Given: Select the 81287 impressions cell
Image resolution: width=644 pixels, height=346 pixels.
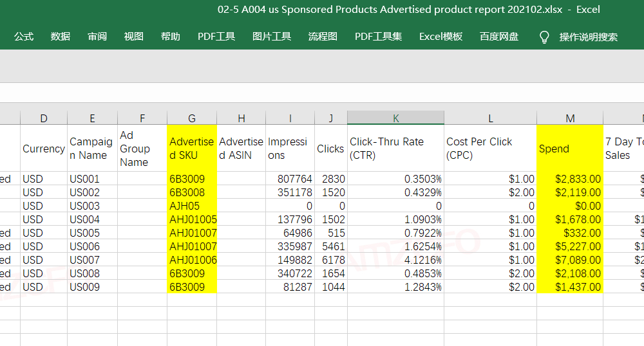Looking at the screenshot, I should pos(290,287).
